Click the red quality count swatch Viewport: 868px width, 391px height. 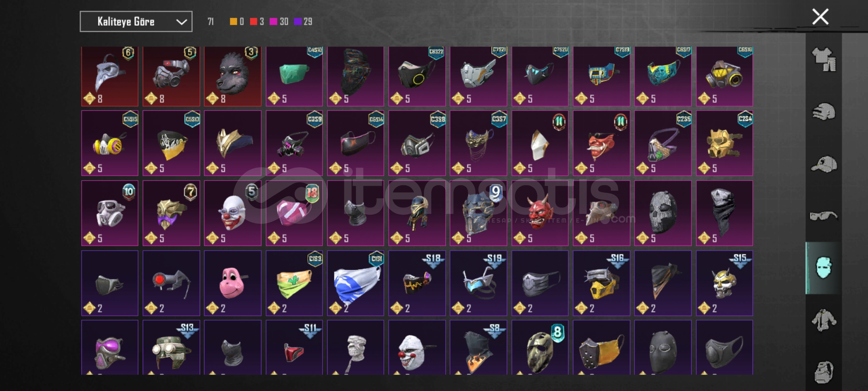254,22
